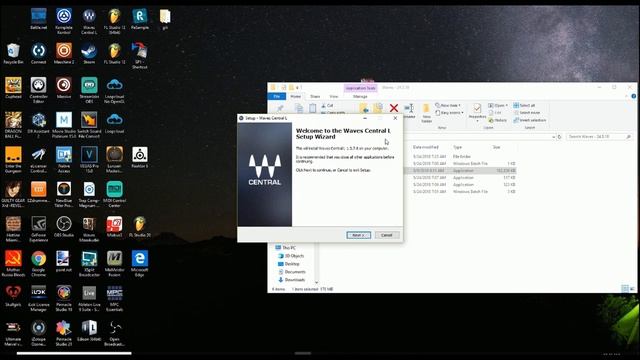Screen dimensions: 640x360
Task: Select the paint.net desktop icon
Action: pyautogui.click(x=63, y=262)
